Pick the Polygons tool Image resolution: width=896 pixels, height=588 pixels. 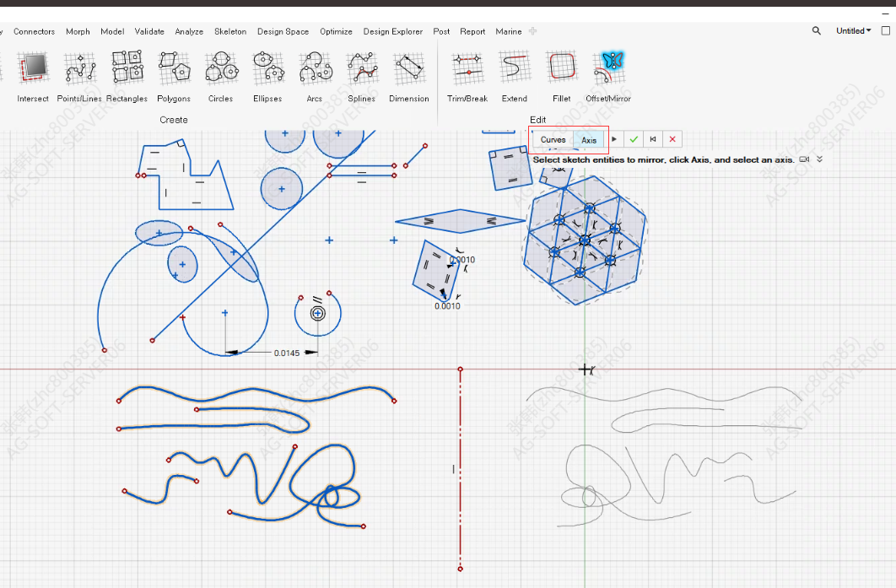tap(174, 67)
